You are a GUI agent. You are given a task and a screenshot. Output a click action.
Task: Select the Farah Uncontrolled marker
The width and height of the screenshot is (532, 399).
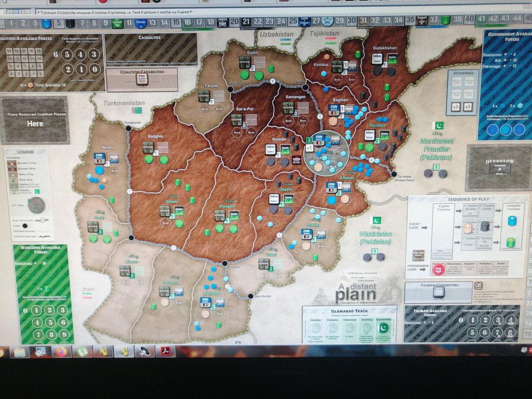92,227
